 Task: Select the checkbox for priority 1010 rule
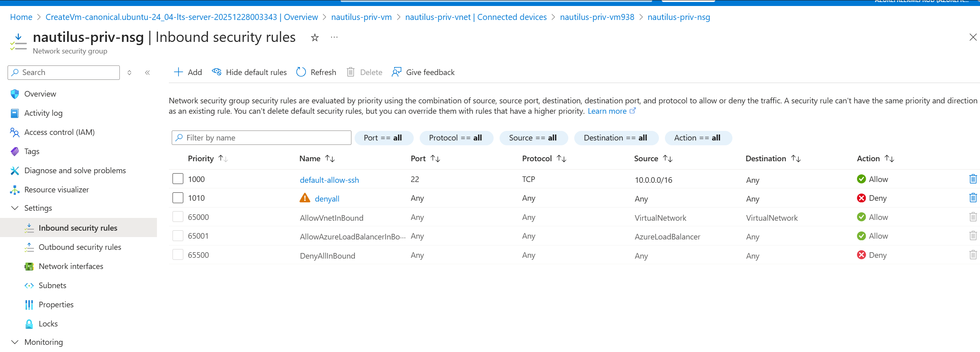coord(178,198)
